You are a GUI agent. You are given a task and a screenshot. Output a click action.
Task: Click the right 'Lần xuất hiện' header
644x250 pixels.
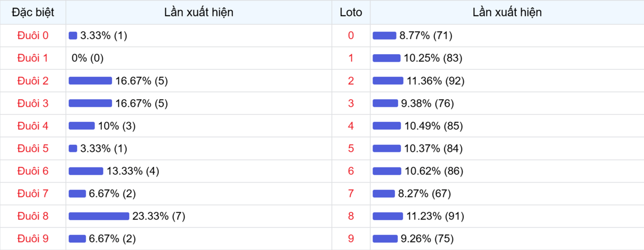[x=507, y=12]
